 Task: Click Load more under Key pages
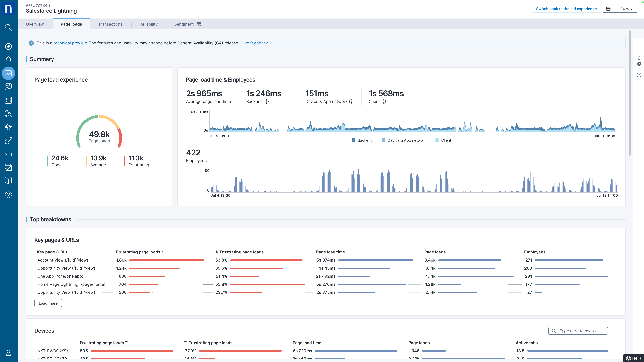(x=48, y=303)
